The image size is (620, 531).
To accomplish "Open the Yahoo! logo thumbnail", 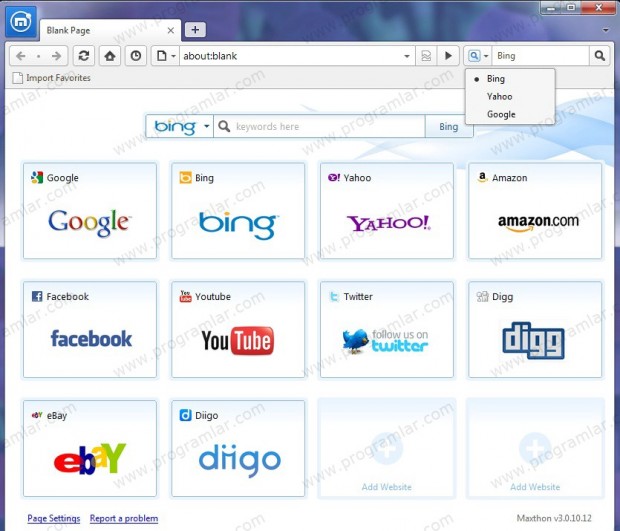I will (x=389, y=223).
